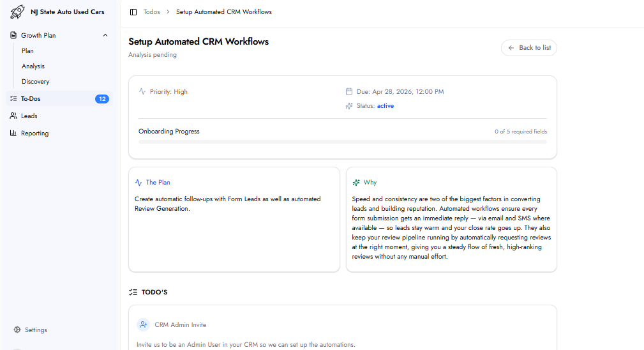Click the Settings gear icon
This screenshot has width=644, height=350.
pyautogui.click(x=17, y=330)
